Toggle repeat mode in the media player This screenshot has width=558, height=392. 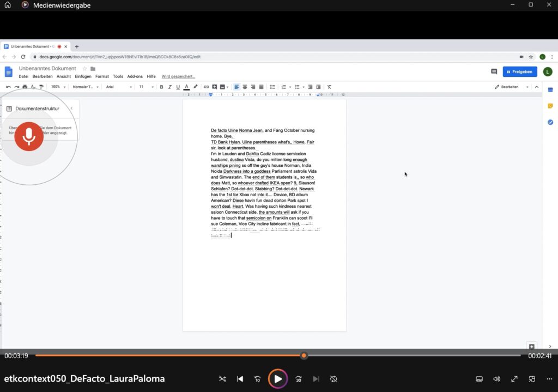coord(333,379)
